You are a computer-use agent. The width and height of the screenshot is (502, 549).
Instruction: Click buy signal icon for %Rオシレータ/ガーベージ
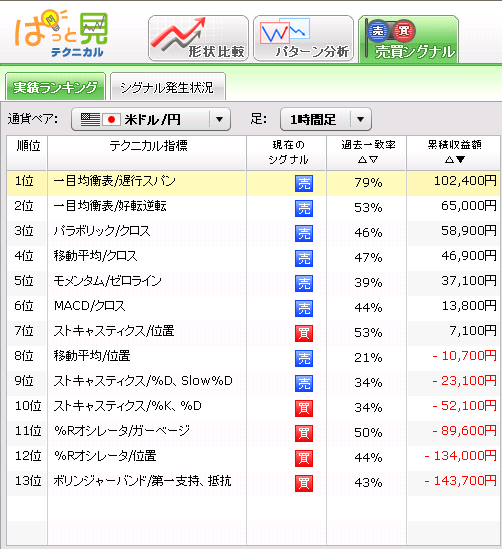tap(304, 433)
